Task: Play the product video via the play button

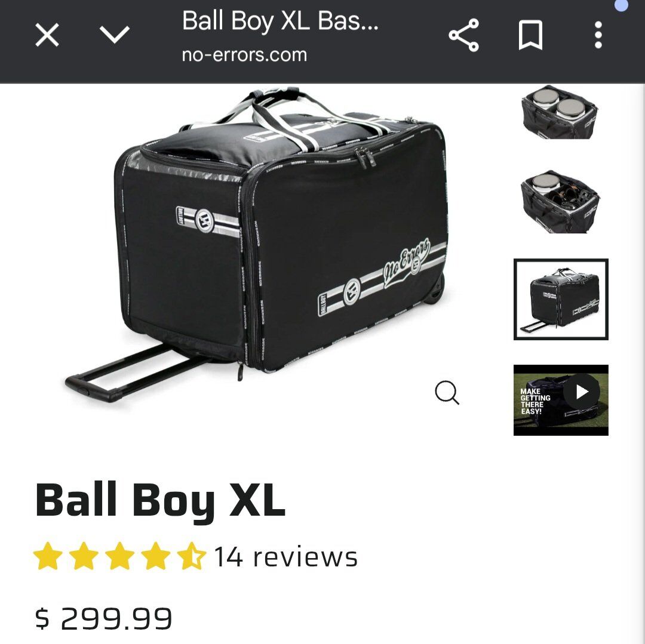Action: tap(581, 392)
